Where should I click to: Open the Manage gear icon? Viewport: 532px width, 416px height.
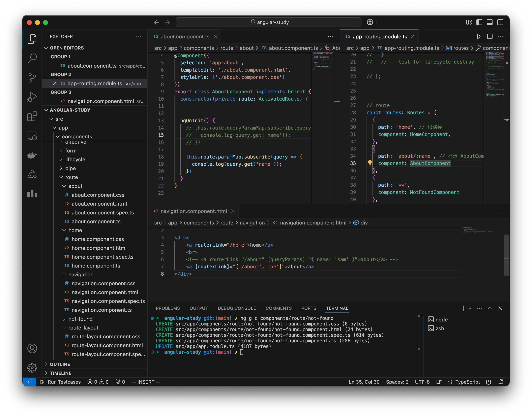point(32,368)
